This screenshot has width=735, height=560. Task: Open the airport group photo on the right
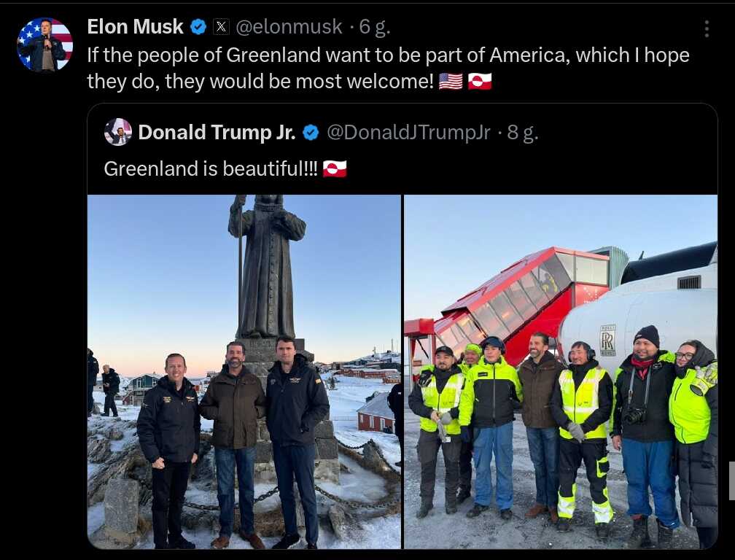point(561,372)
